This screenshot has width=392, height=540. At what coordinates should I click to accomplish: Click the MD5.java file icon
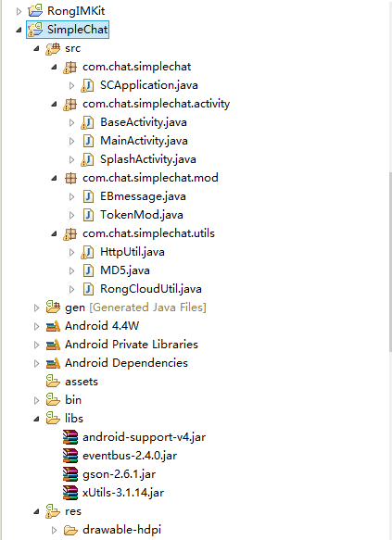pos(88,270)
